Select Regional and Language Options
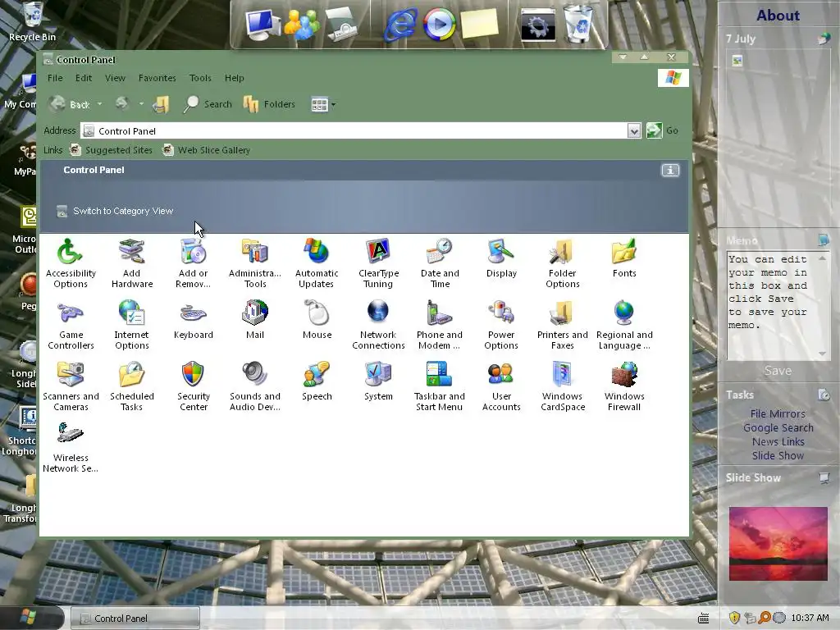840x630 pixels. pyautogui.click(x=624, y=325)
